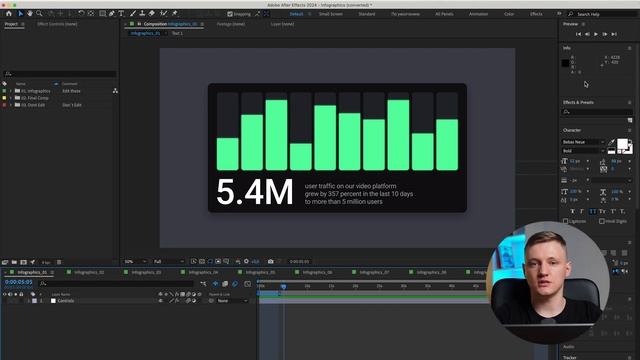Click the Project panel search field
Screen dimensions: 640x360
click(x=60, y=74)
